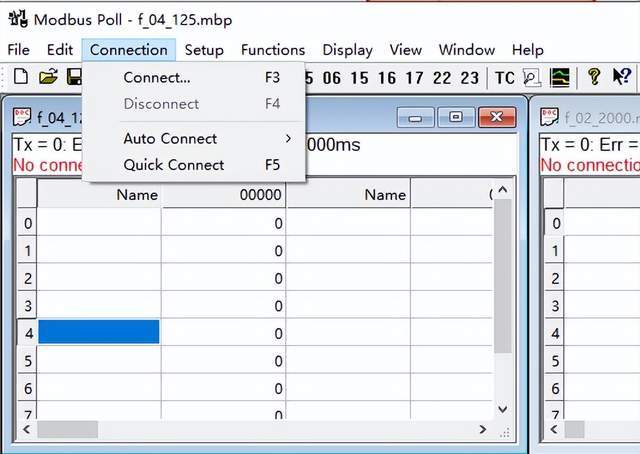Click the f_02_2000 window document icon
The width and height of the screenshot is (640, 454).
pos(549,117)
